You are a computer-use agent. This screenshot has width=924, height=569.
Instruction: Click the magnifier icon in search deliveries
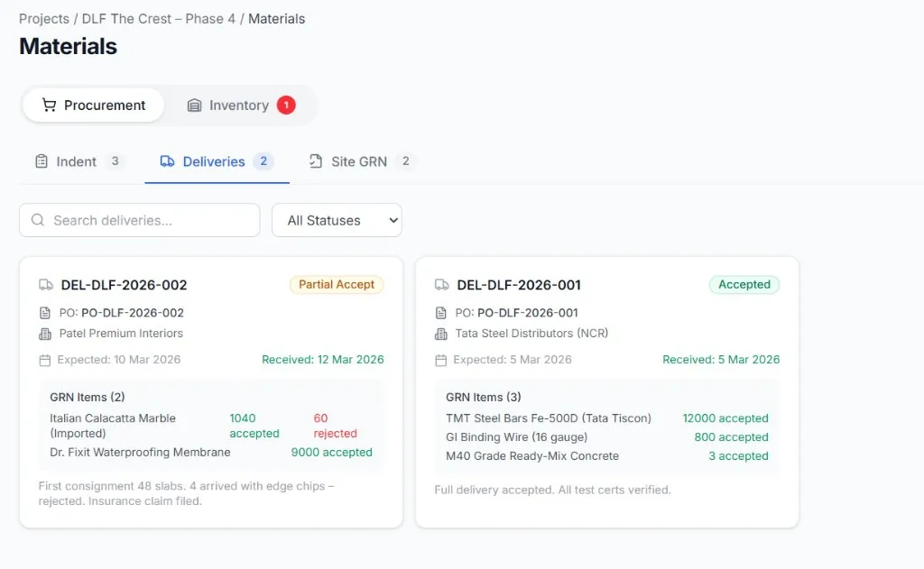[38, 220]
